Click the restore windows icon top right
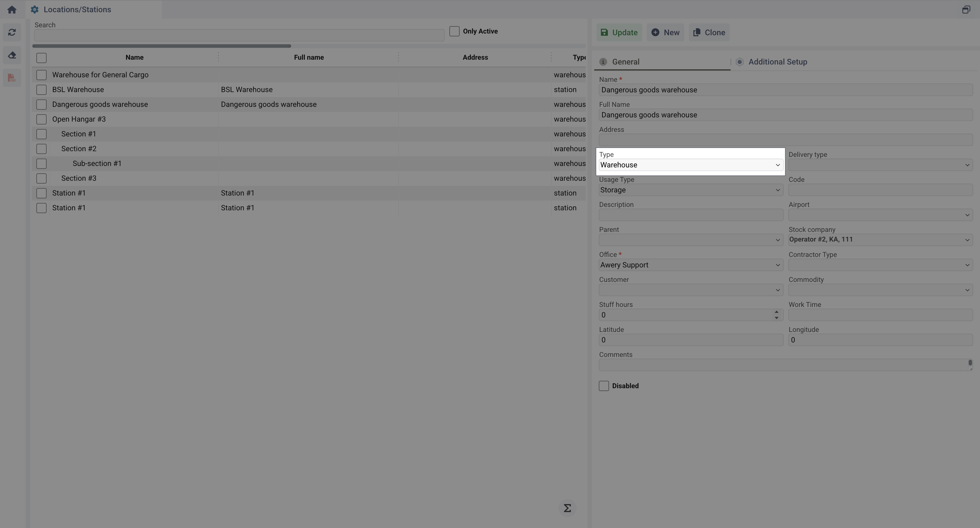The height and width of the screenshot is (528, 980). click(966, 9)
